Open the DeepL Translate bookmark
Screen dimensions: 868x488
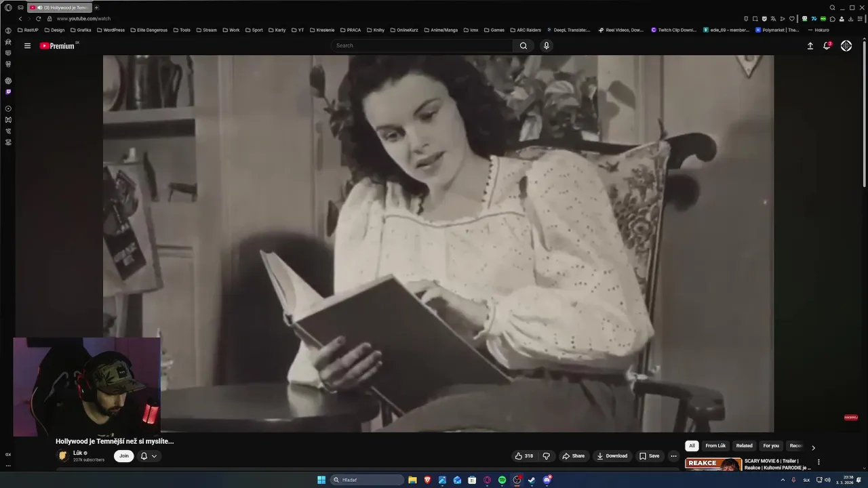(x=568, y=30)
